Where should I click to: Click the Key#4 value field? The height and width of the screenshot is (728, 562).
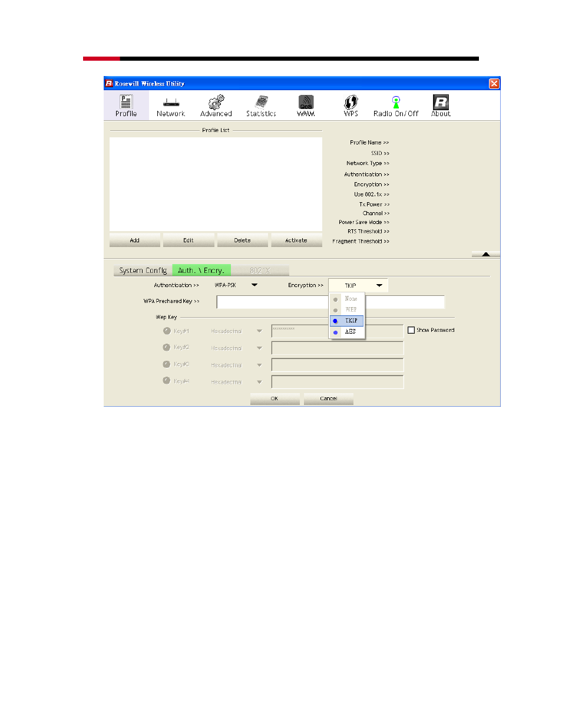click(338, 382)
